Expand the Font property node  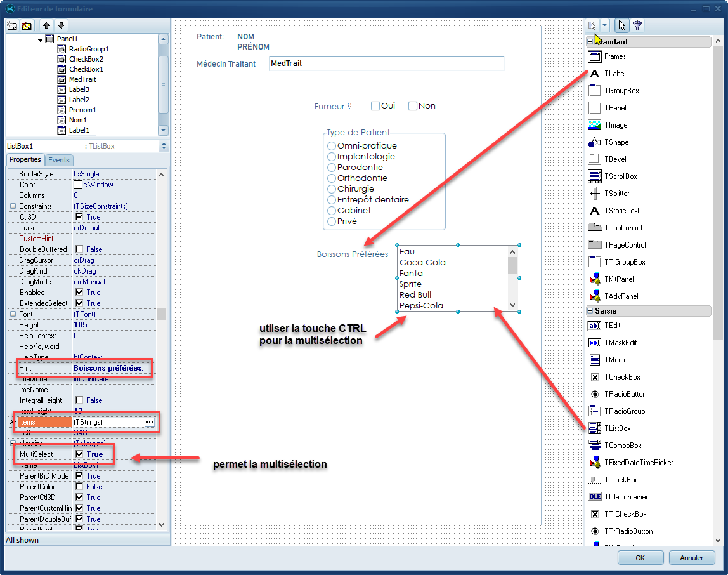click(13, 314)
